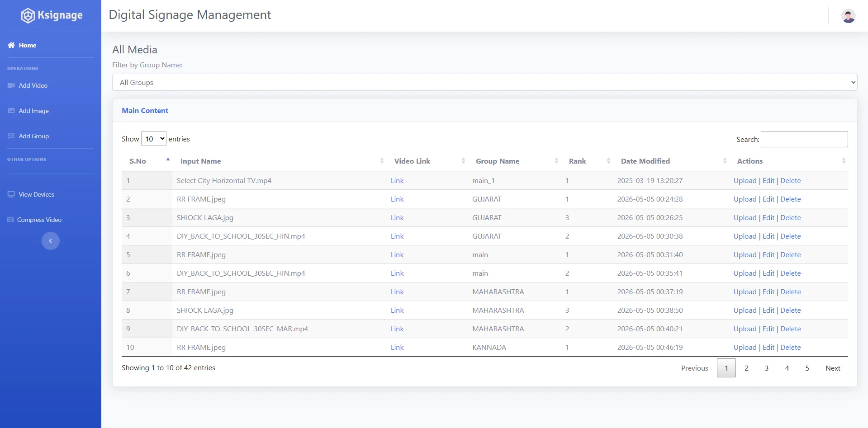This screenshot has height=428, width=868.
Task: Focus the Search input field
Action: (x=804, y=139)
